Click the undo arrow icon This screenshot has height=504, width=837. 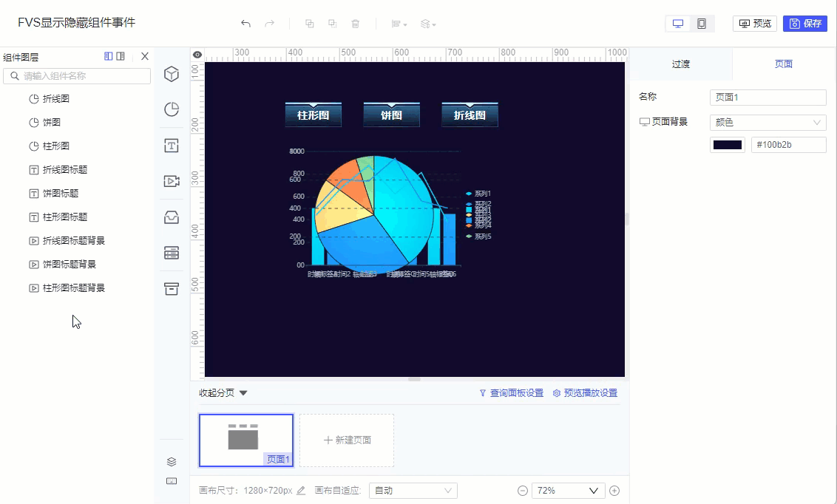pos(245,23)
